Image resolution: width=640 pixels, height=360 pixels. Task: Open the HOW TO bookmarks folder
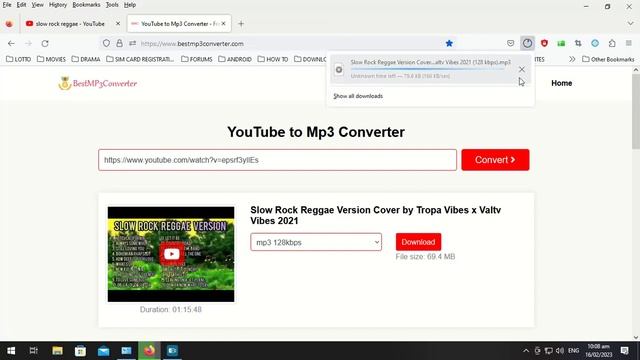273,59
